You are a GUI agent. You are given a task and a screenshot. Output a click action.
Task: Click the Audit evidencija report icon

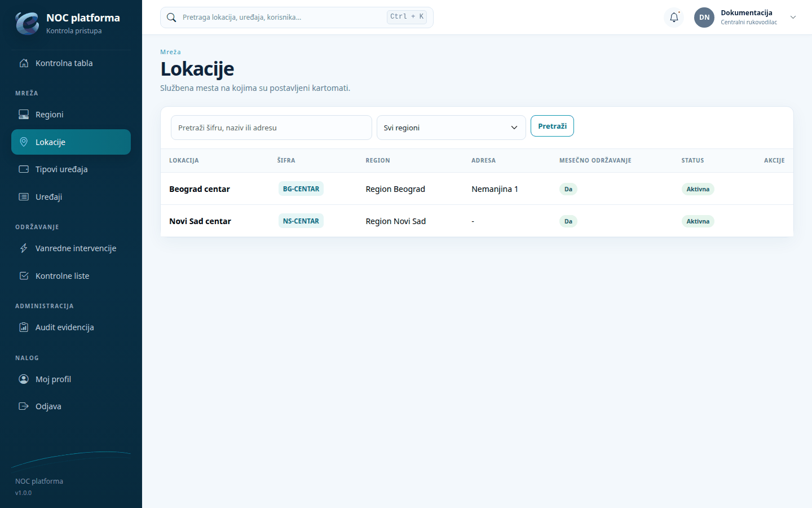pyautogui.click(x=24, y=327)
